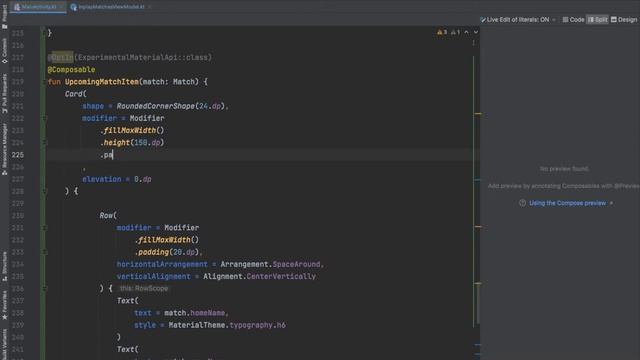Screen dimensions: 640x360
Task: Place cursor on '@Composable' annotation
Action: (71, 70)
